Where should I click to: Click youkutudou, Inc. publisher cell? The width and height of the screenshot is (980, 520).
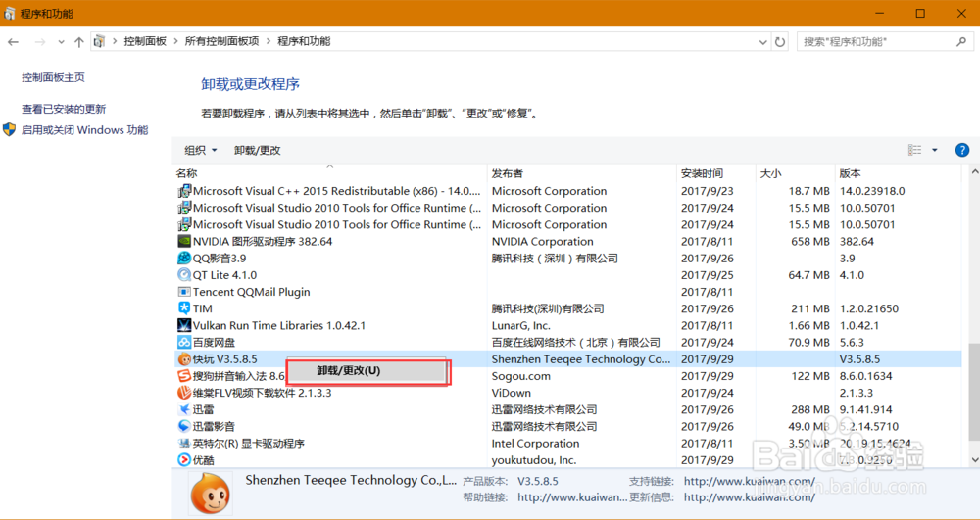pos(534,460)
